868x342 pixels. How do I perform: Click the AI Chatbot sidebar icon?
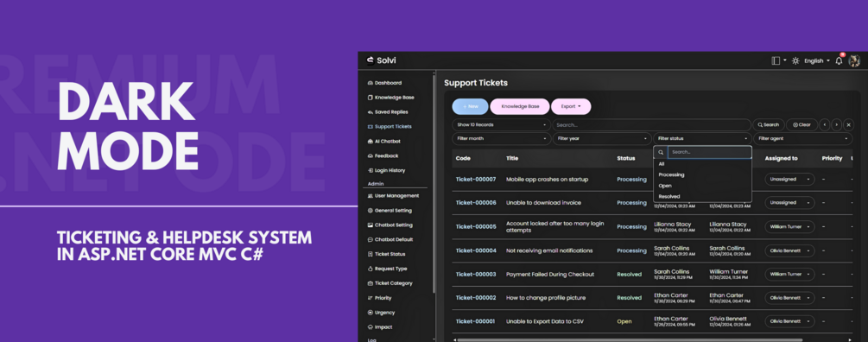click(x=371, y=141)
